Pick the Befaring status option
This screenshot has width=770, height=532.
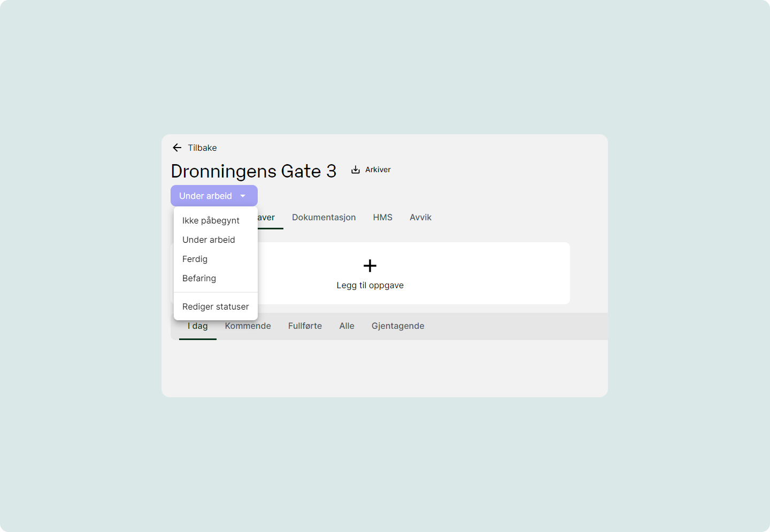click(215, 278)
